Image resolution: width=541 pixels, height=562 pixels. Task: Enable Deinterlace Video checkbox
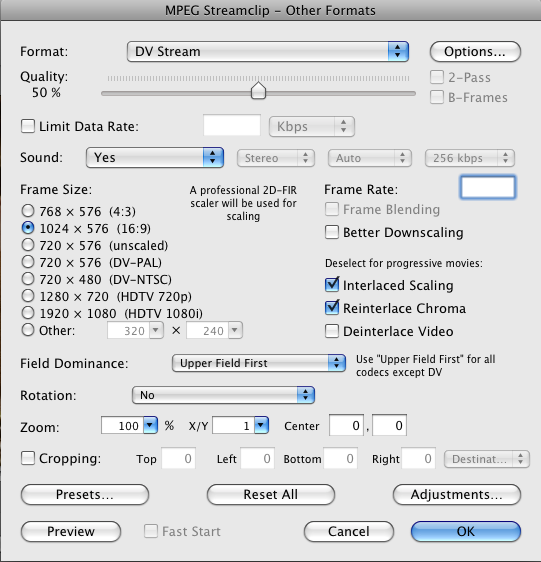tap(332, 331)
